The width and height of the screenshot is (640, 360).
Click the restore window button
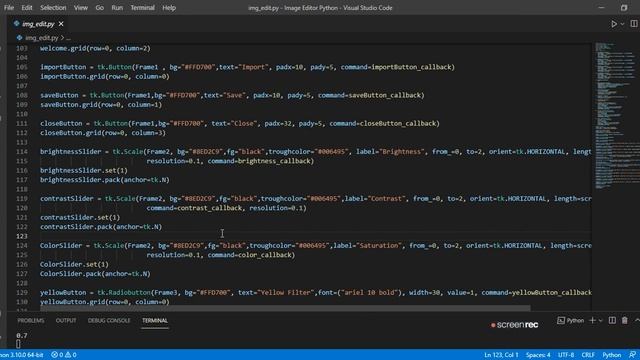(x=624, y=8)
